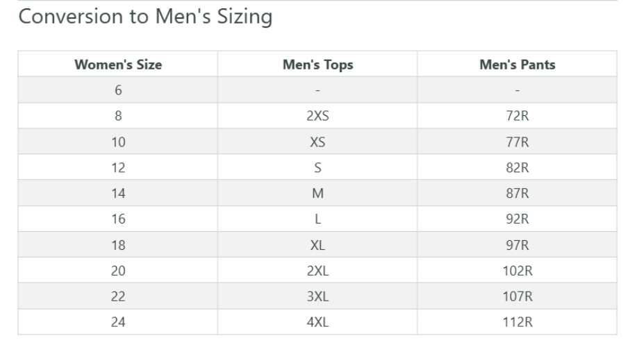This screenshot has width=644, height=347.
Task: Click the Men's Pants column header
Action: (x=517, y=65)
